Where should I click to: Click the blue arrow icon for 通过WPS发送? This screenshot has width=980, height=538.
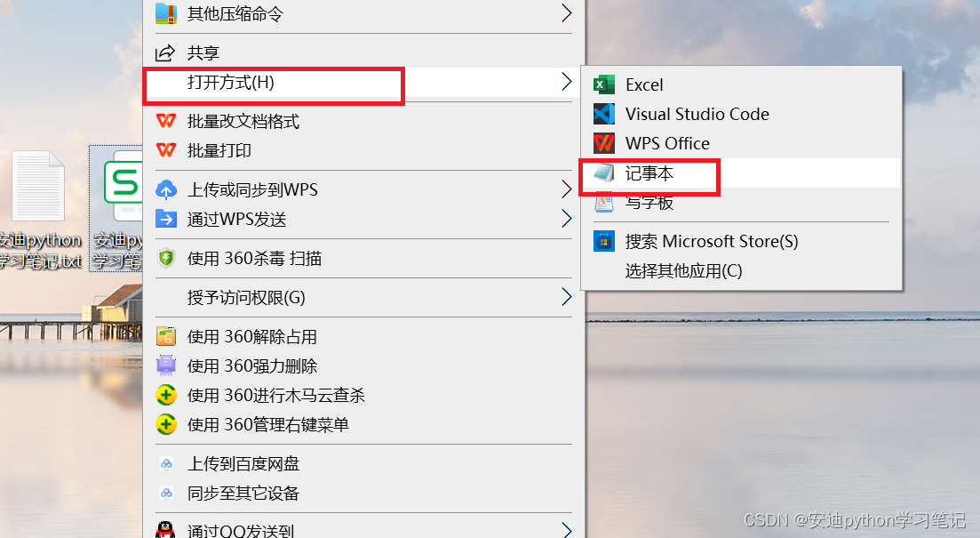[165, 219]
